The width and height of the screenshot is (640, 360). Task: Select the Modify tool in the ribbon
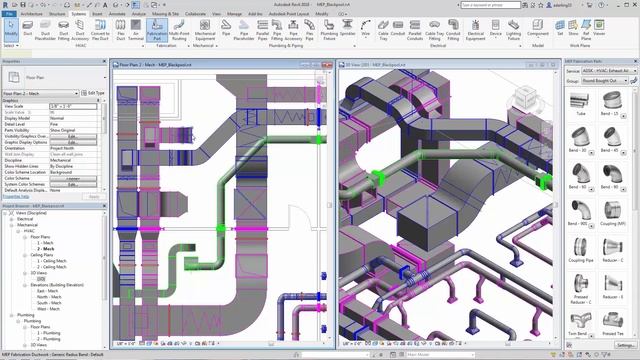[11, 29]
